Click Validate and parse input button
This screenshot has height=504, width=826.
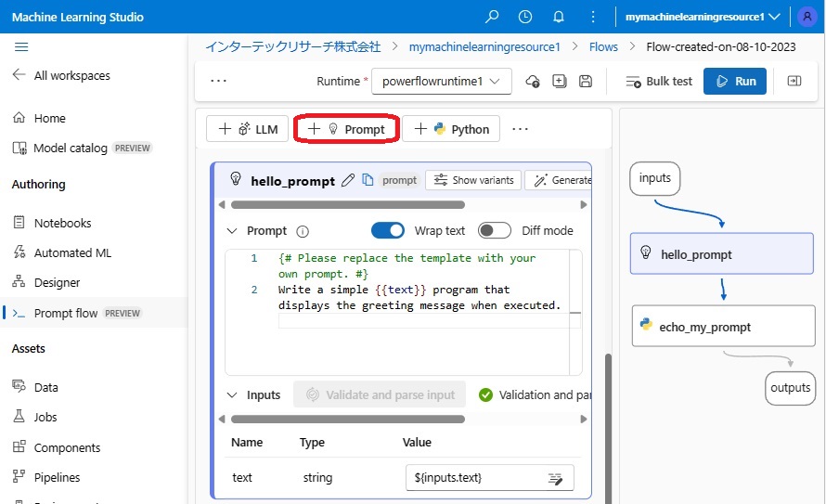[x=380, y=394]
